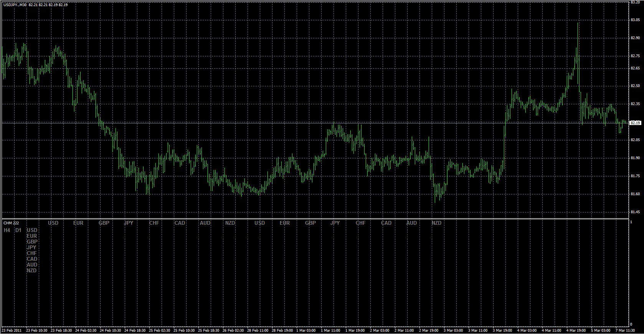
Task: Select JPY in the vertical currency list
Action: coord(31,247)
